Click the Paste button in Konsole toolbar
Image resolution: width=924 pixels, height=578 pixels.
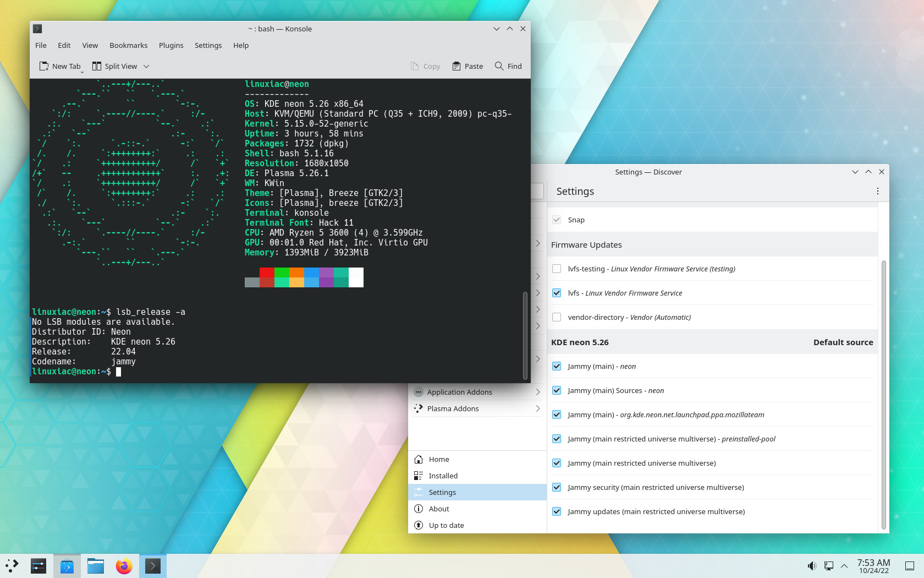point(468,66)
